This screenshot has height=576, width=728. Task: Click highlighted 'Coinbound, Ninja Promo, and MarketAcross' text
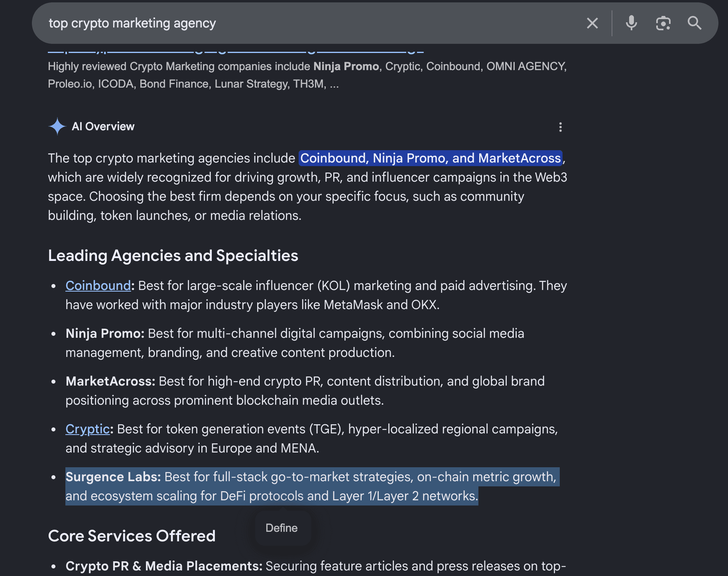click(431, 158)
